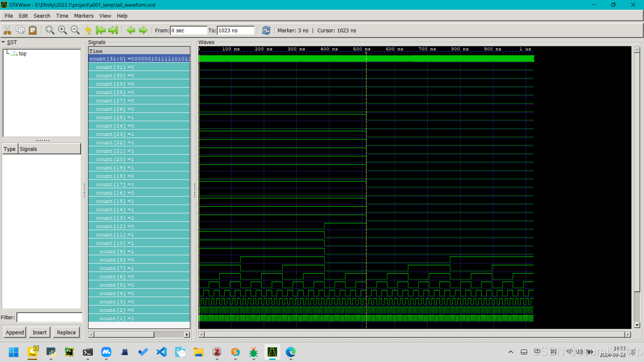Viewport: 644px width, 362px height.
Task: Click the Cut toolbar icon
Action: [x=7, y=30]
